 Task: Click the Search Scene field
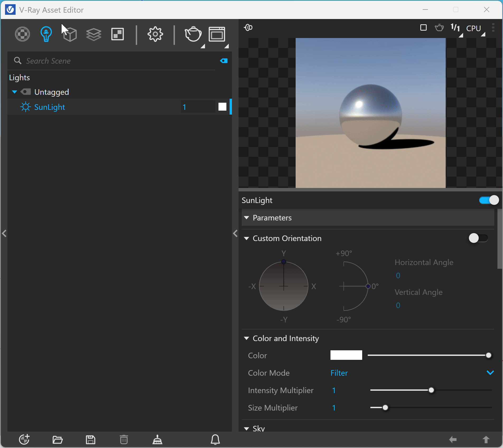[120, 61]
